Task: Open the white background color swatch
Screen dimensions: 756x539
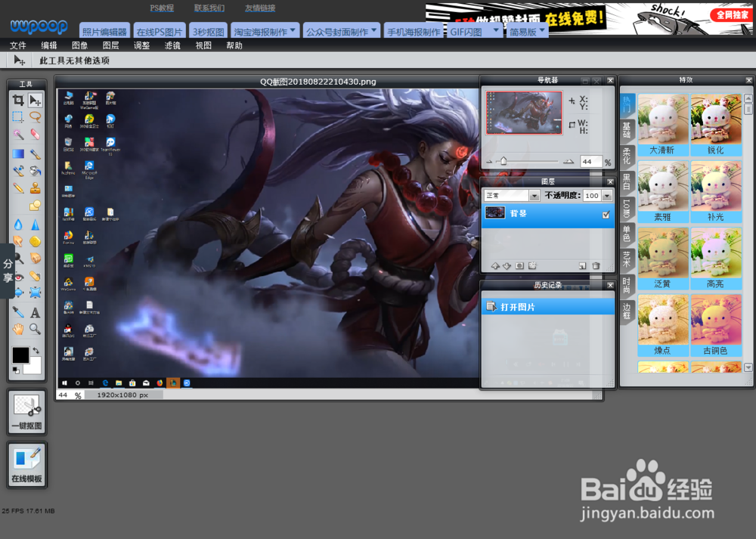Action: pos(34,366)
